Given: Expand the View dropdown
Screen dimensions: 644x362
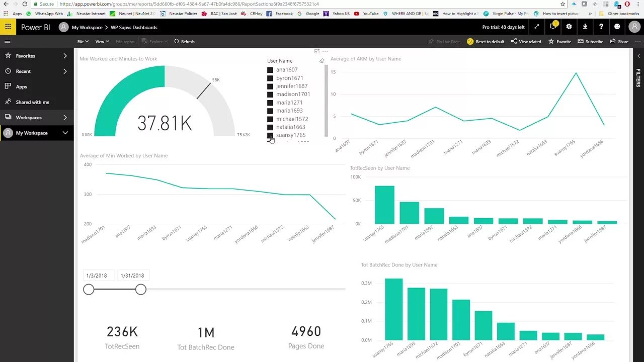Looking at the screenshot, I should pos(102,41).
